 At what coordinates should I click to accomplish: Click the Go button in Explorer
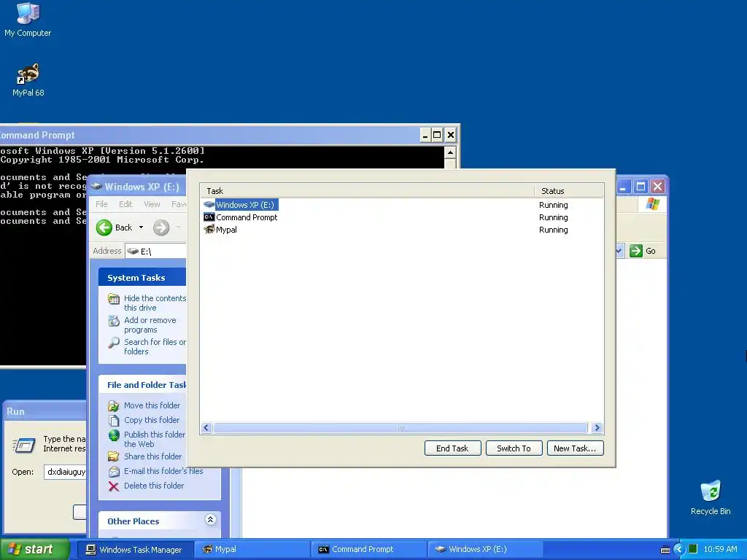pos(643,251)
